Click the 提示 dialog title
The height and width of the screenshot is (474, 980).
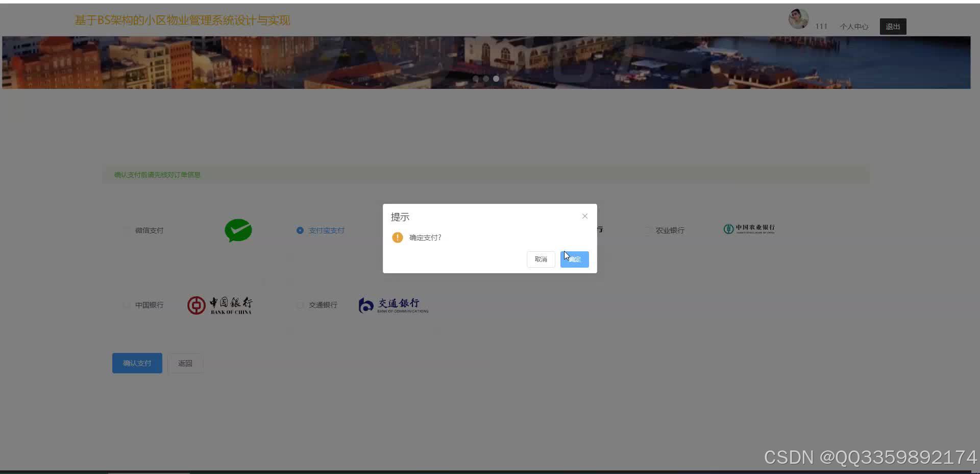point(400,217)
